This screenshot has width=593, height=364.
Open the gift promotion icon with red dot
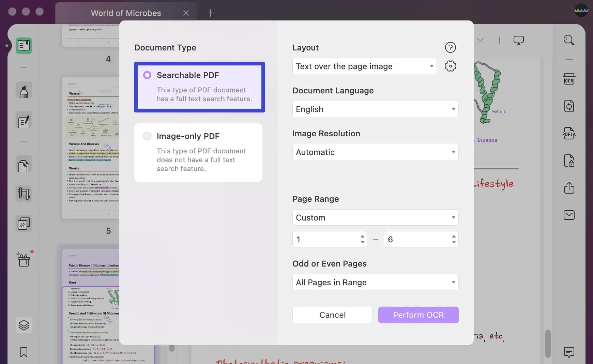24,259
